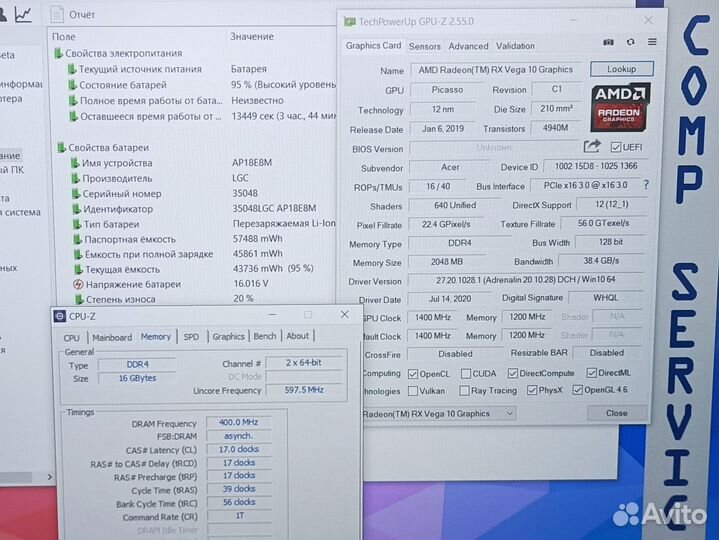Toggle the Vulkan checkbox

[x=413, y=391]
